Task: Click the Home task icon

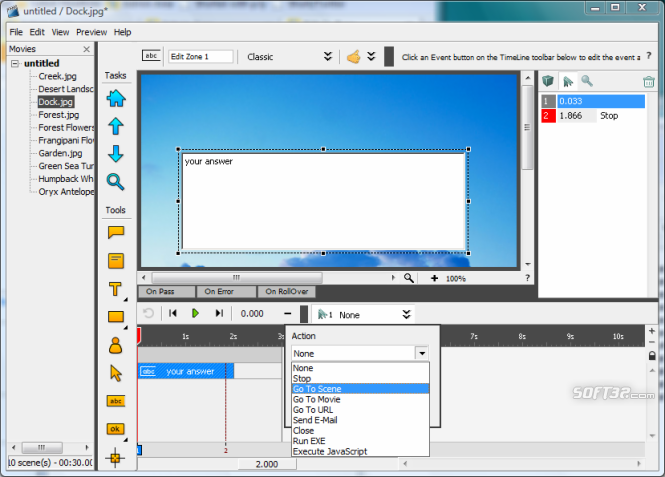Action: (x=116, y=98)
